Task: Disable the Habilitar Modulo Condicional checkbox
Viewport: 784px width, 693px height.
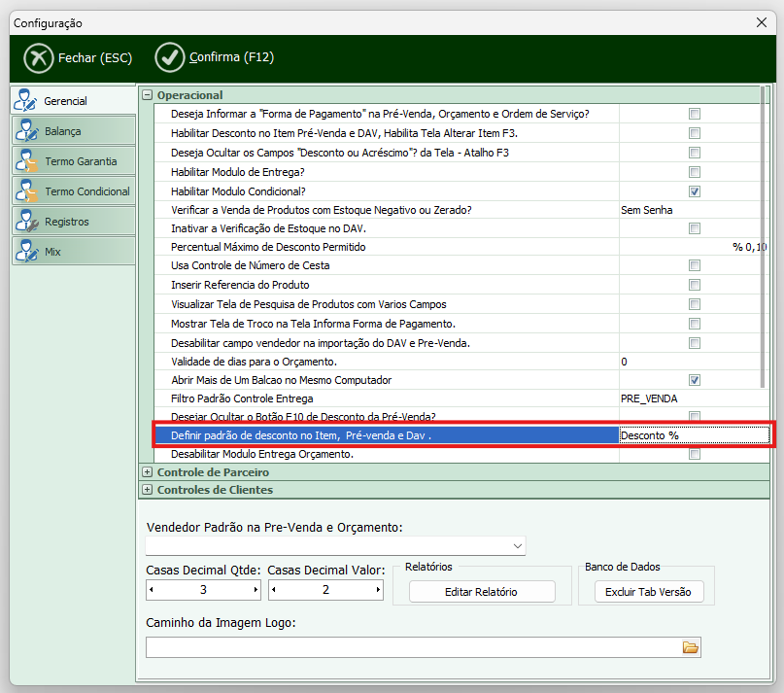Action: click(695, 191)
